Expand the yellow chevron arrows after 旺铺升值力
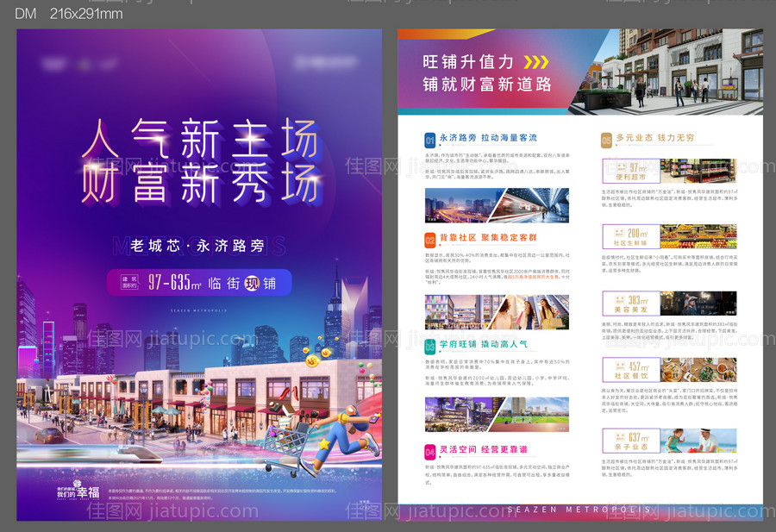Viewport: 776px width, 532px height. tap(540, 61)
